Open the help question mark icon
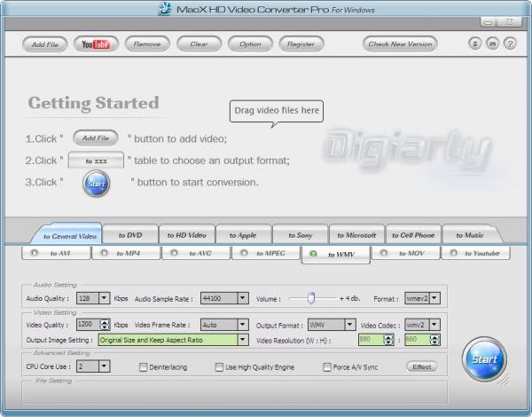This screenshot has width=532, height=417. click(510, 43)
